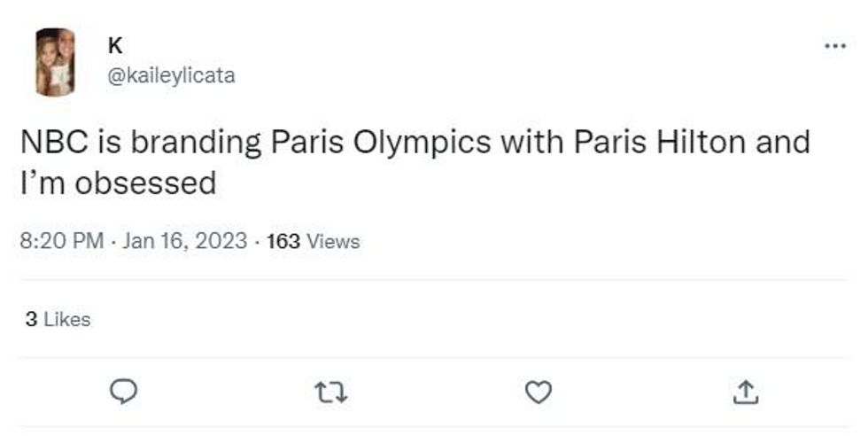Click the bold 3 likes count number

(x=30, y=319)
